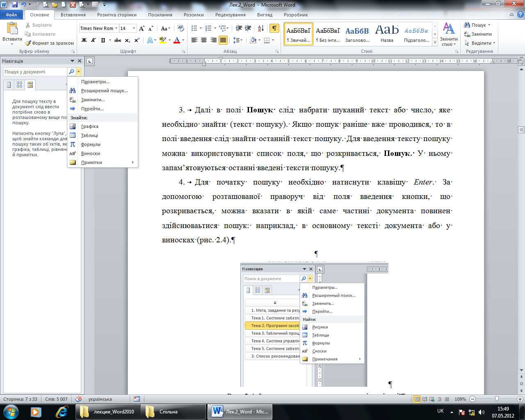Switch to browse headings tab in Navigation pane
Viewport: 525px width, 420px height.
9,84
